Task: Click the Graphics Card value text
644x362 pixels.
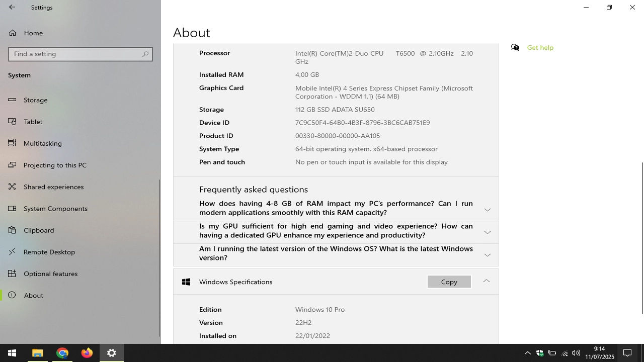Action: [x=384, y=92]
